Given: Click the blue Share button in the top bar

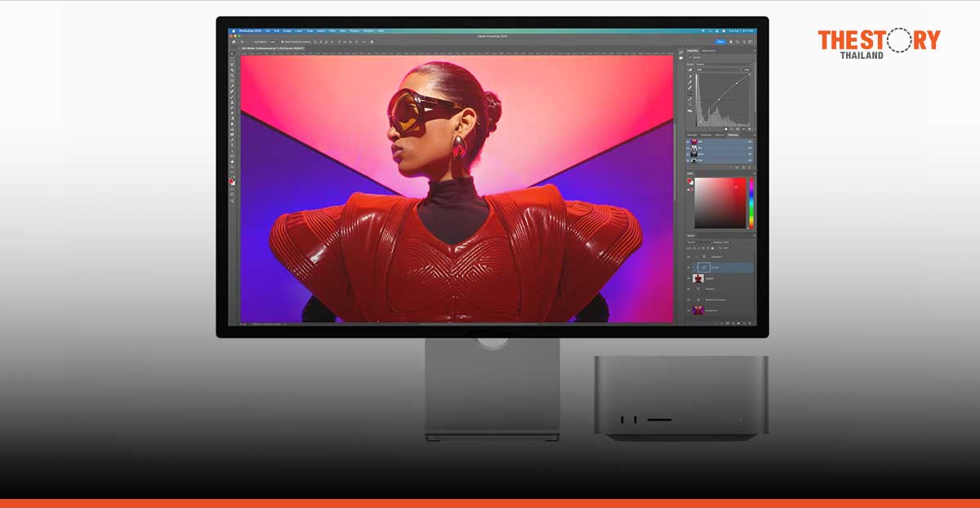Looking at the screenshot, I should (721, 41).
